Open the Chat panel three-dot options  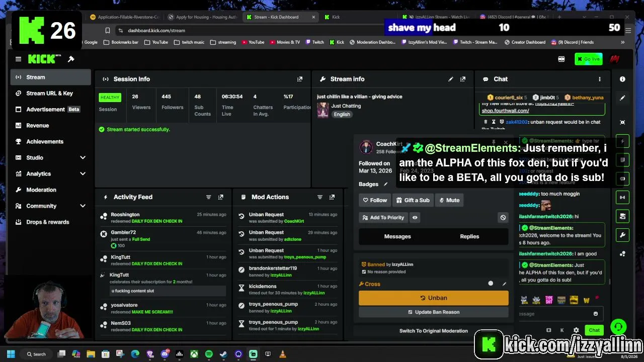coord(599,79)
